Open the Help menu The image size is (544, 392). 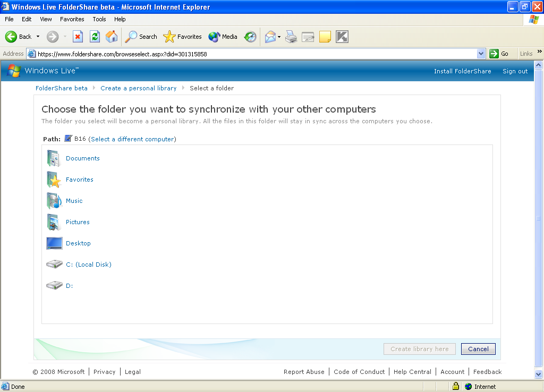click(x=120, y=19)
